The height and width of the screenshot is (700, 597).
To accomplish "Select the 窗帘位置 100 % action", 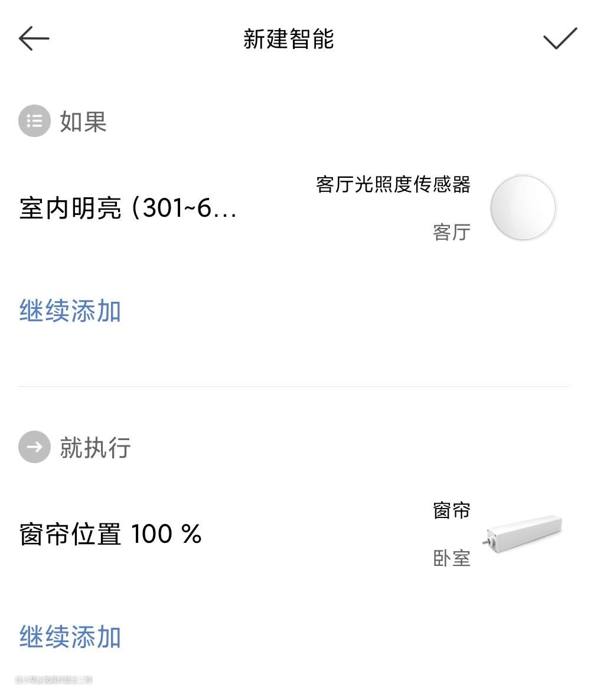I will (110, 534).
